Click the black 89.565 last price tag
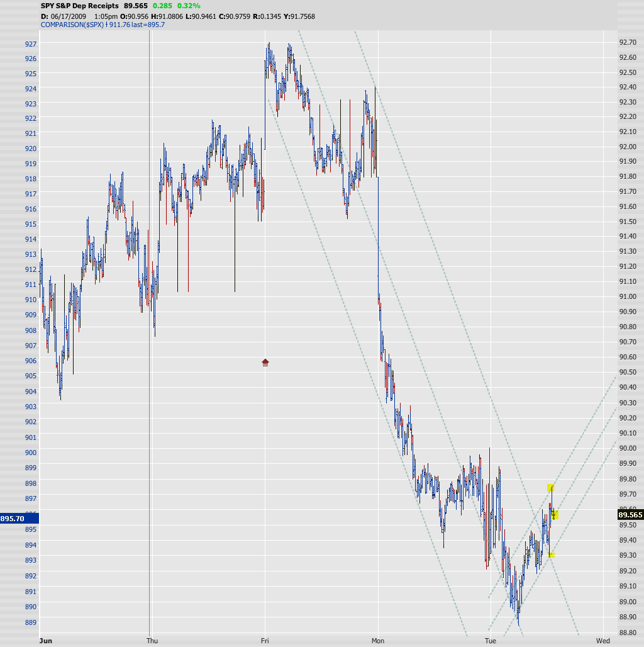The width and height of the screenshot is (644, 647). coord(631,514)
